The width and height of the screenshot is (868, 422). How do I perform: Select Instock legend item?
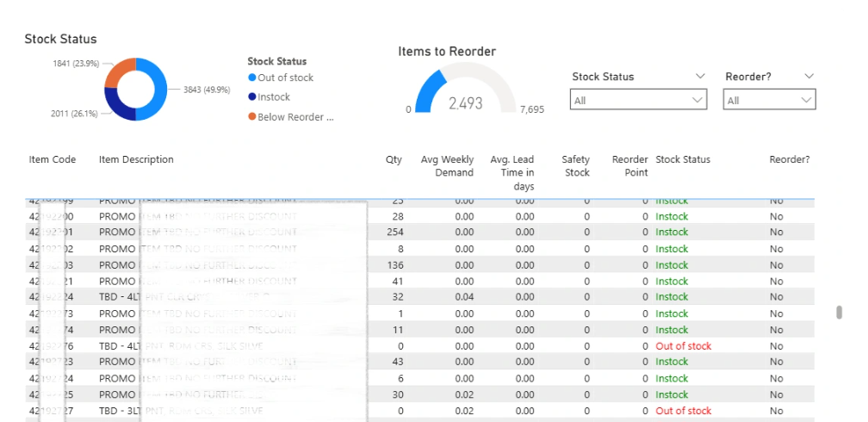point(269,97)
